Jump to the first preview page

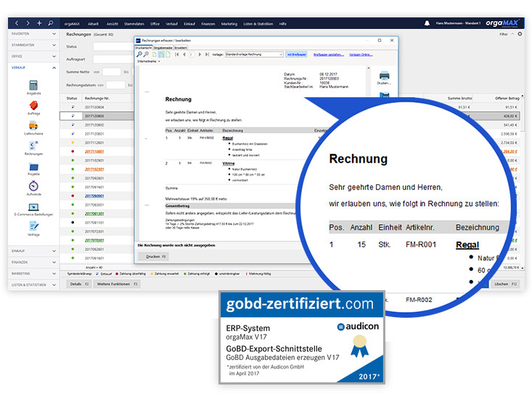[177, 54]
